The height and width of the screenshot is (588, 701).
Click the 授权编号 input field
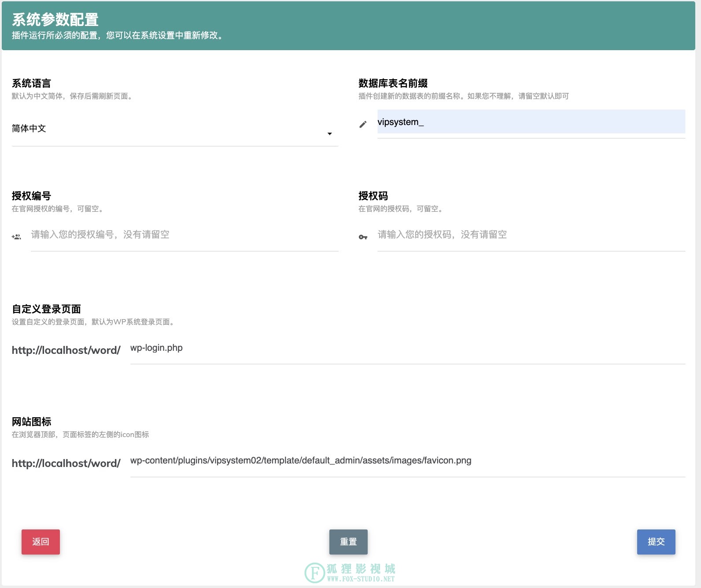point(184,235)
